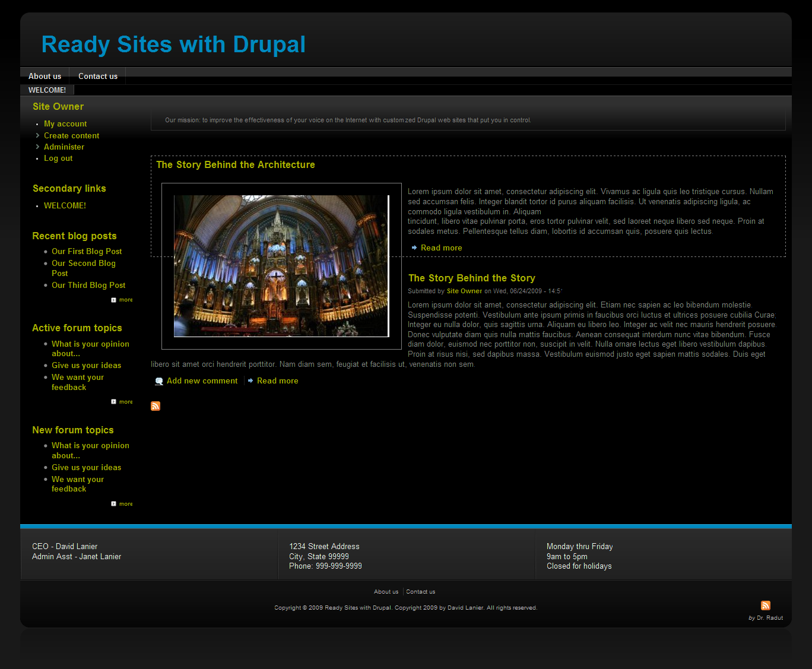Click the more arrow icon under Recent blog posts
Viewport: 812px width, 669px height.
click(x=113, y=300)
